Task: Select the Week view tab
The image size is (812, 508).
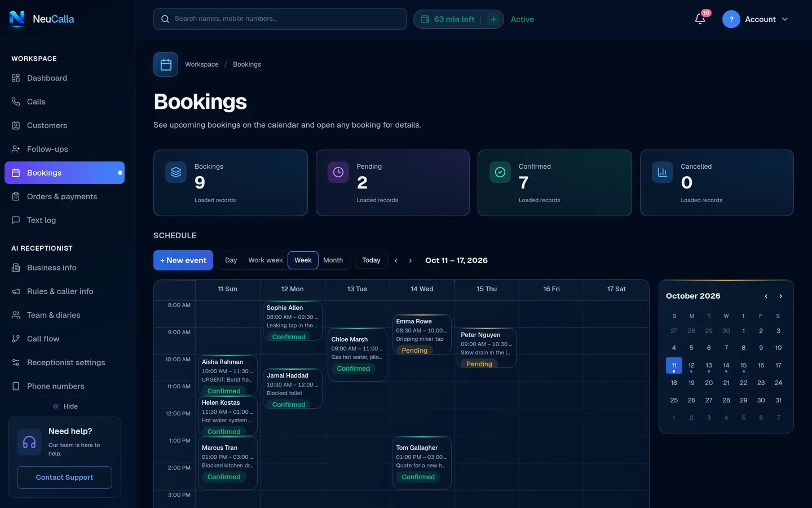Action: 303,260
